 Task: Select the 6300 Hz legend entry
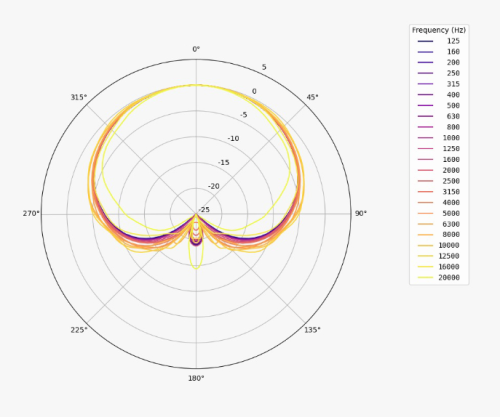point(439,224)
